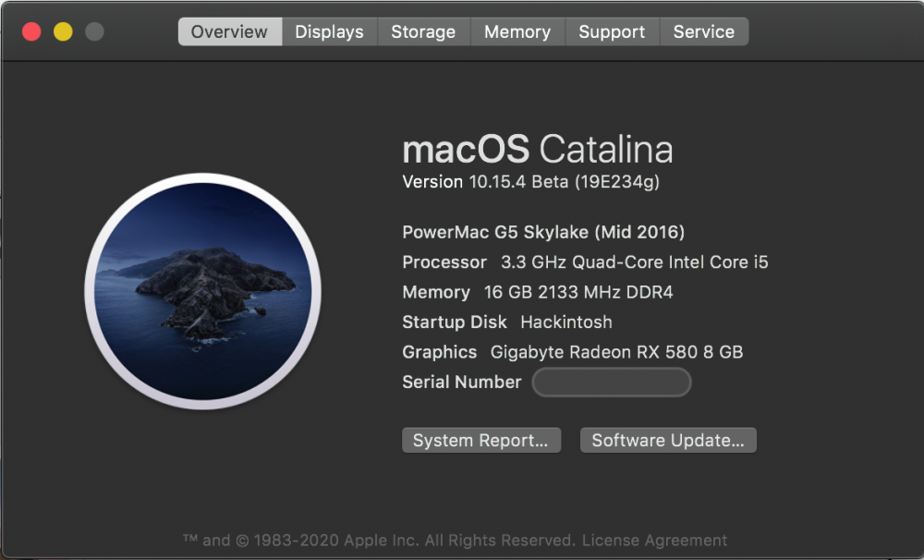
Task: Show the Support tab
Action: [x=612, y=31]
